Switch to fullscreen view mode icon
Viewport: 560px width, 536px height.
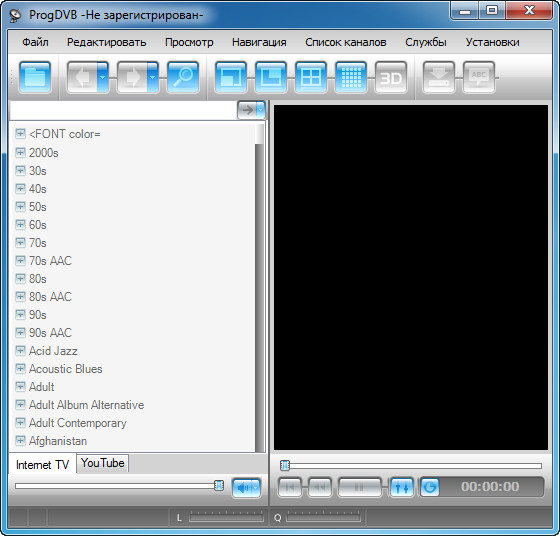tap(231, 77)
